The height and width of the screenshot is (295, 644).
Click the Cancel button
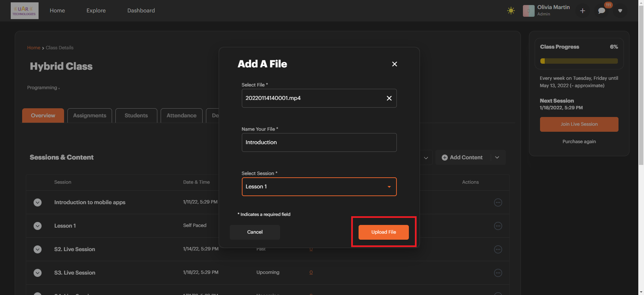(255, 232)
